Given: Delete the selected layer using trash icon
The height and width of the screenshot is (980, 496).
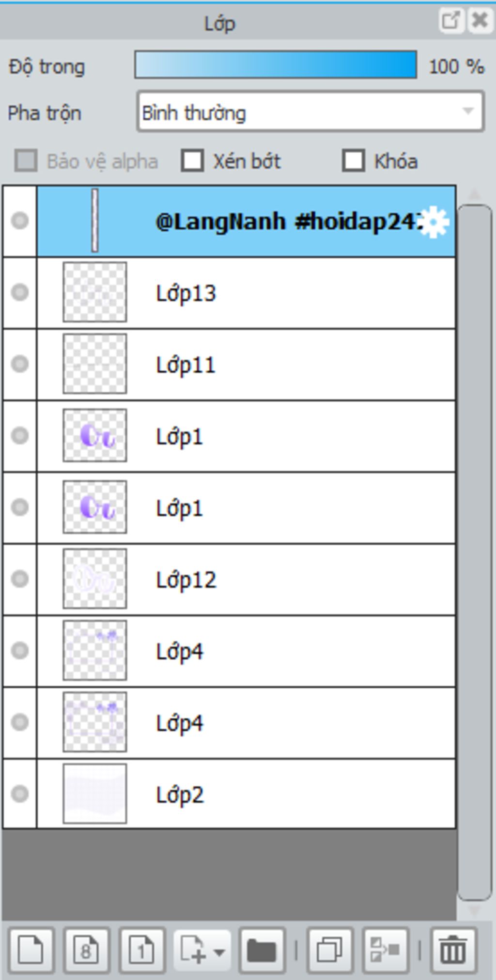Looking at the screenshot, I should 453,951.
